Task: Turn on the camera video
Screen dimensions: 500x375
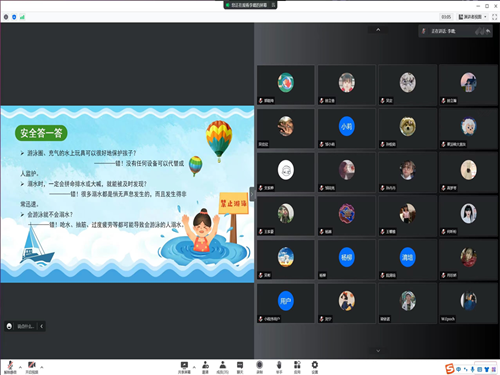Action: click(x=32, y=367)
